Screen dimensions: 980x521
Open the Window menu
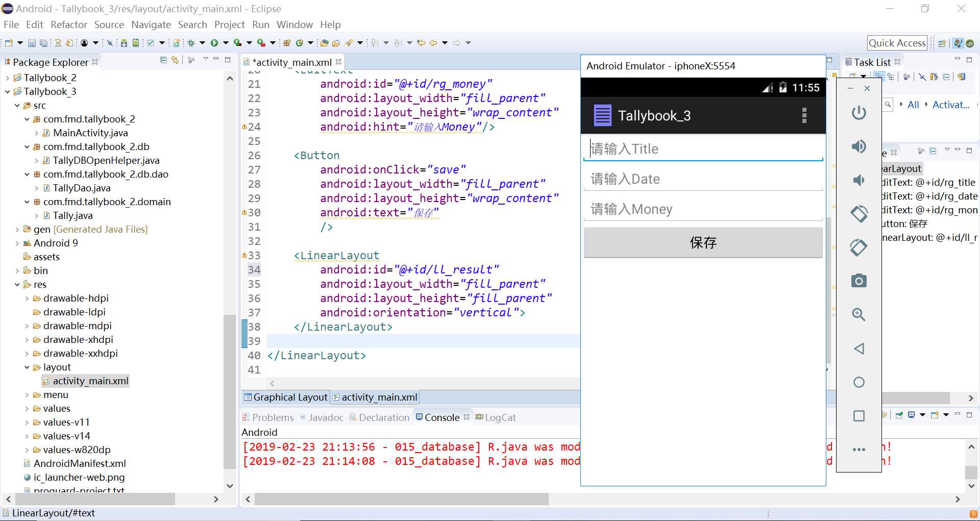pos(295,24)
